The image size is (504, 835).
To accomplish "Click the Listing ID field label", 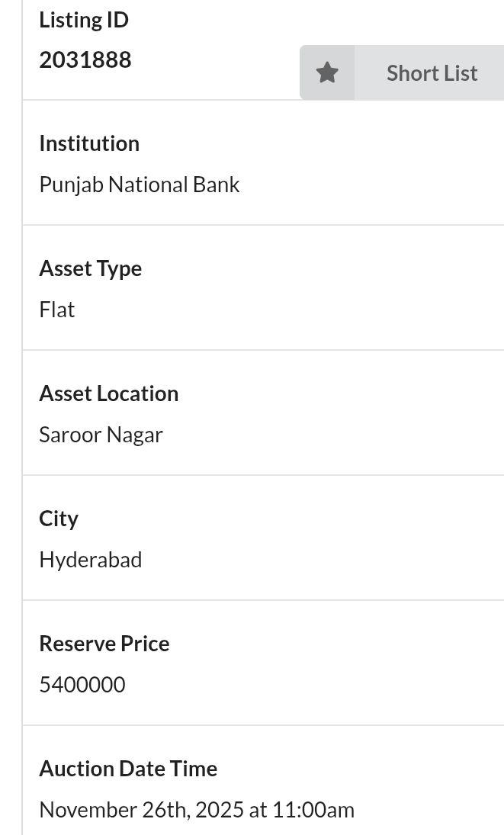I will (x=83, y=19).
